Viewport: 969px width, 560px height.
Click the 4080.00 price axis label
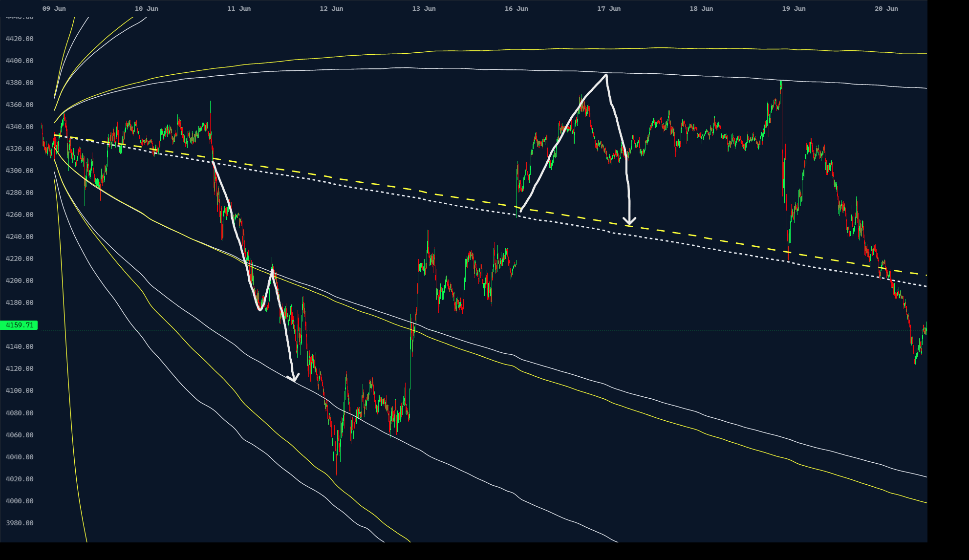[x=20, y=413]
